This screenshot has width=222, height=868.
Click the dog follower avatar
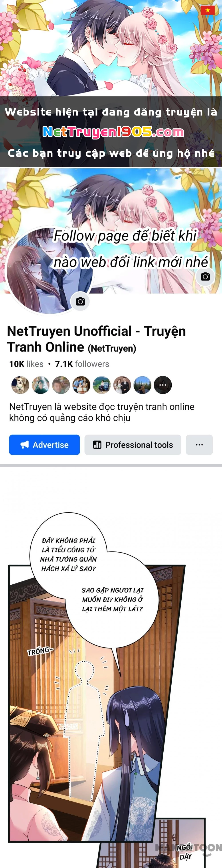[x=20, y=385]
